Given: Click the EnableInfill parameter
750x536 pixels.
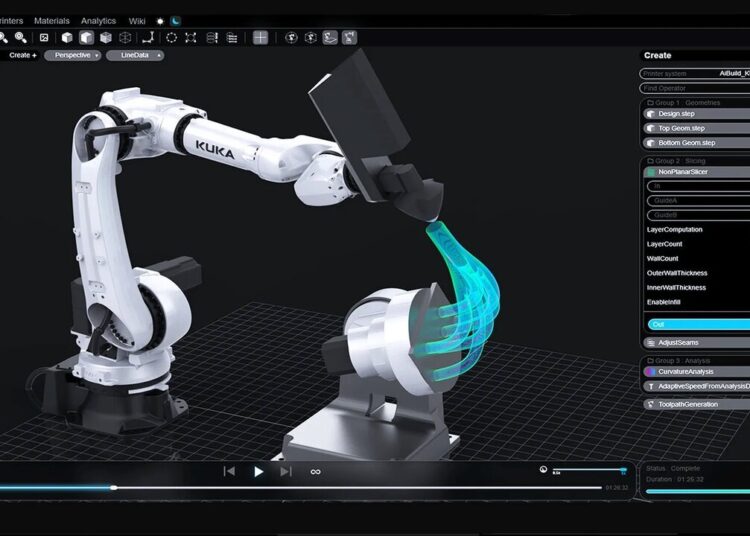Looking at the screenshot, I should tap(663, 302).
